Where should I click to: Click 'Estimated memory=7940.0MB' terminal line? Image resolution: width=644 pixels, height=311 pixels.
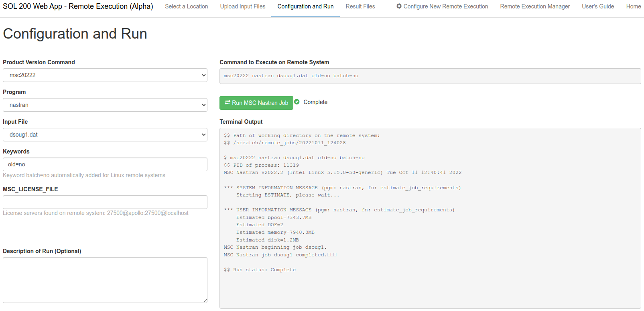[x=275, y=232]
